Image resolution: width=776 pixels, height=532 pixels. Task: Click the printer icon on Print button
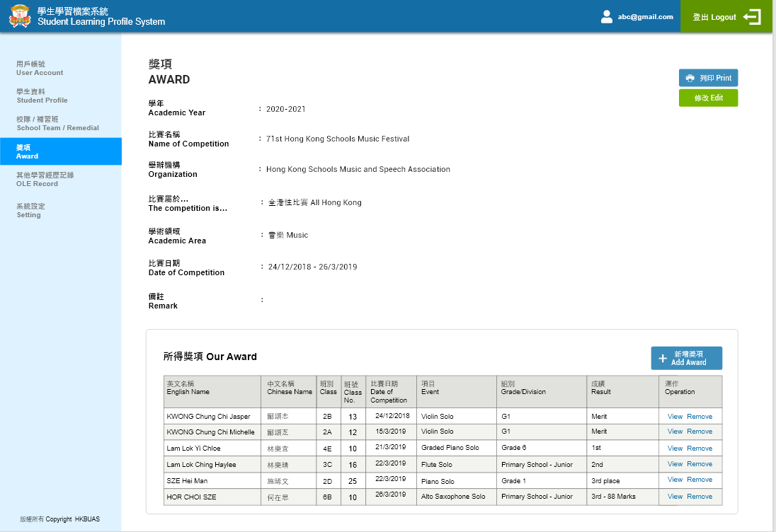[690, 78]
